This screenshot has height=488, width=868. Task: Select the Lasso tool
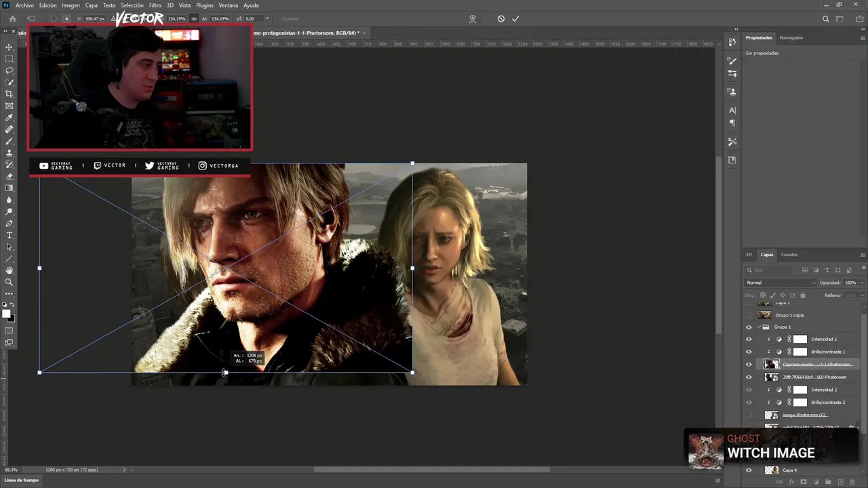[x=9, y=70]
